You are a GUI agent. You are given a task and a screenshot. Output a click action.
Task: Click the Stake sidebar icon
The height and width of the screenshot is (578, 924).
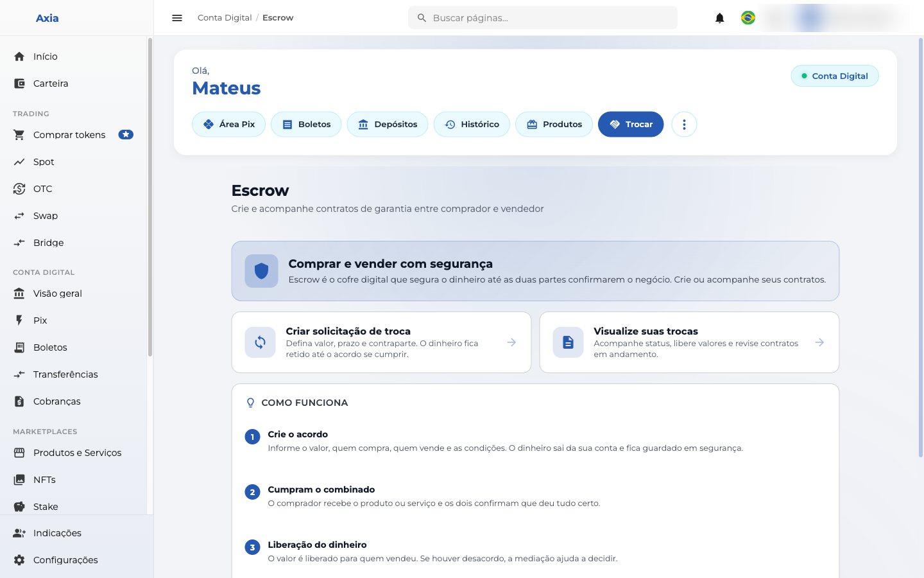(19, 507)
